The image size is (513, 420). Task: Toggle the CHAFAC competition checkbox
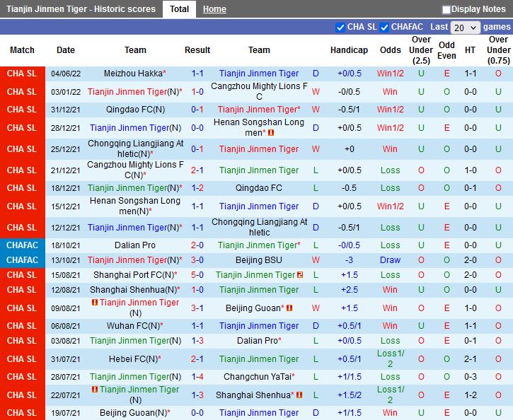click(x=384, y=28)
